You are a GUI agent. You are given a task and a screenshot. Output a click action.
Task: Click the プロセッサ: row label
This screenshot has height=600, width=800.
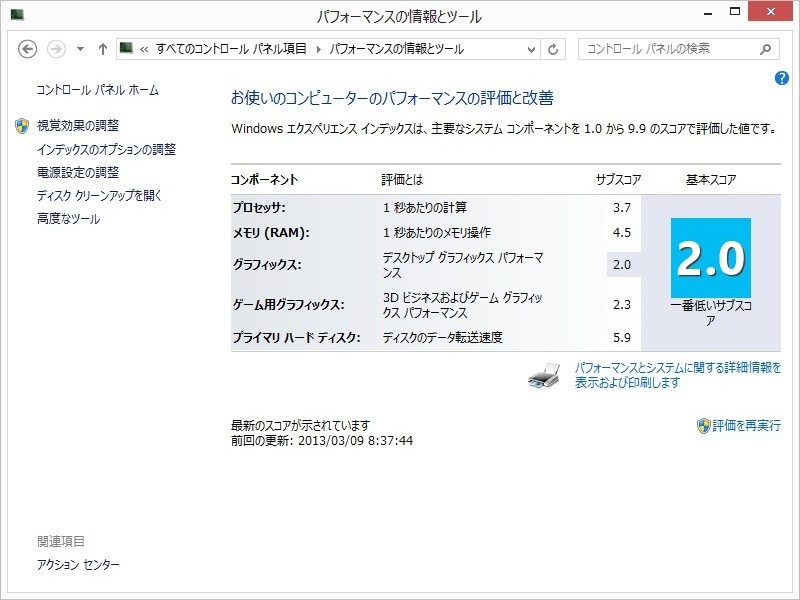259,208
